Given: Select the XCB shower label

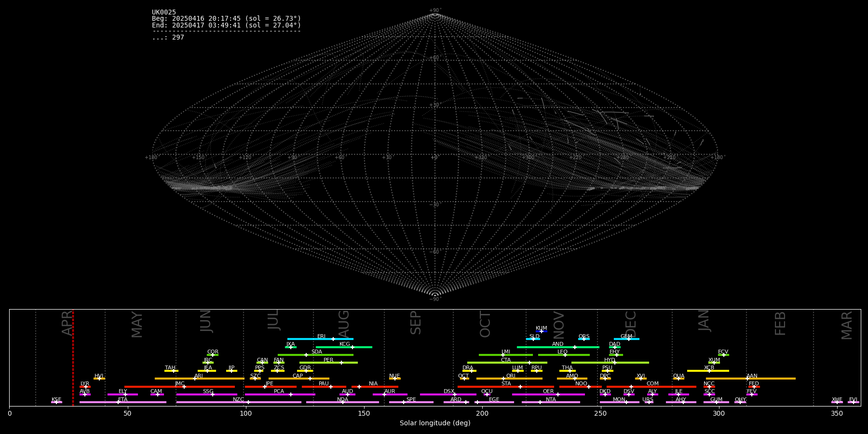Looking at the screenshot, I should pyautogui.click(x=709, y=368).
